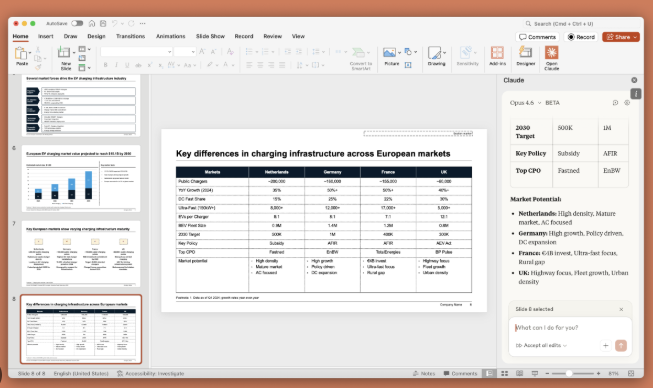Switch to Slide Sorter view
This screenshot has height=388, width=653.
pyautogui.click(x=504, y=373)
